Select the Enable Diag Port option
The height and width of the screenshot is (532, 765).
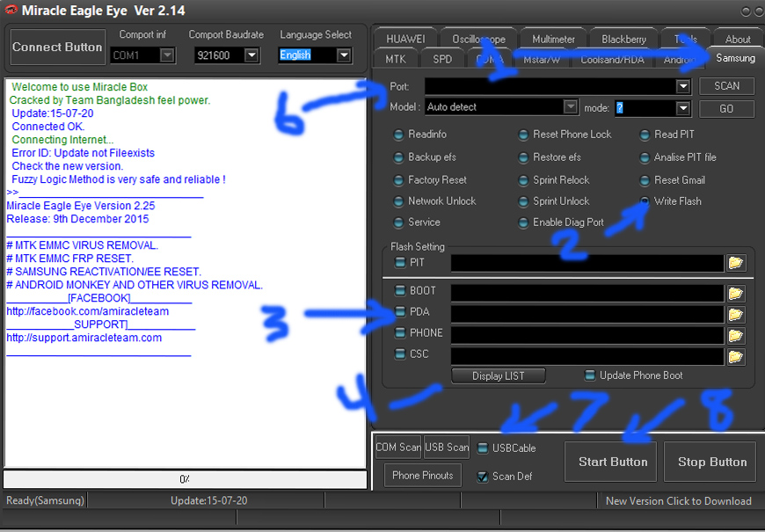click(523, 222)
